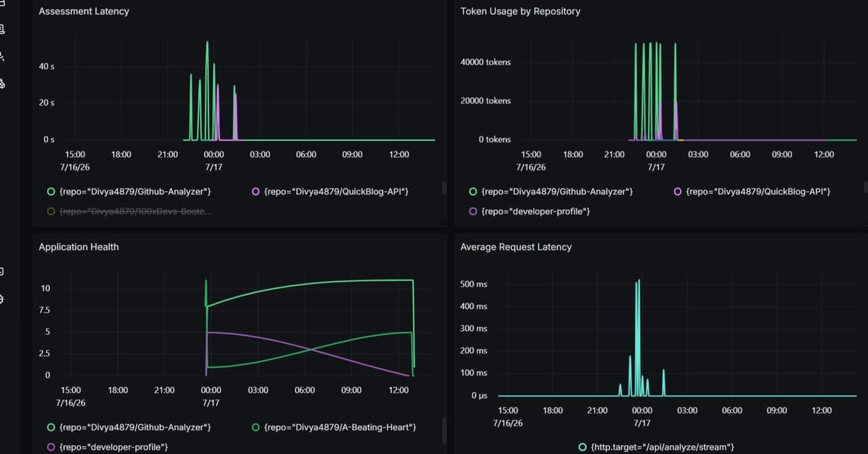Open color picker for QuickBlog-API circle in Assessment Latency

[x=256, y=192]
